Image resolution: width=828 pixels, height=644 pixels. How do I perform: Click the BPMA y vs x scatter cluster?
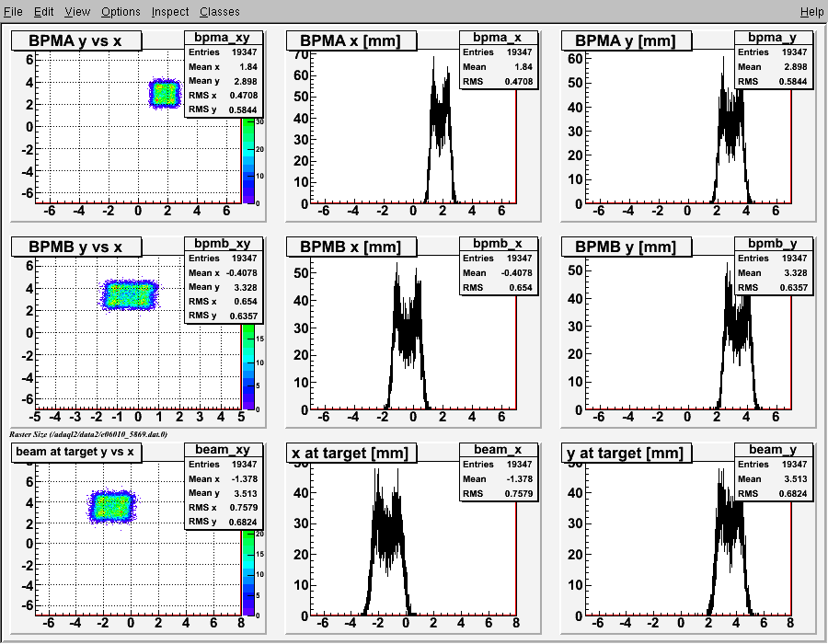click(x=165, y=94)
